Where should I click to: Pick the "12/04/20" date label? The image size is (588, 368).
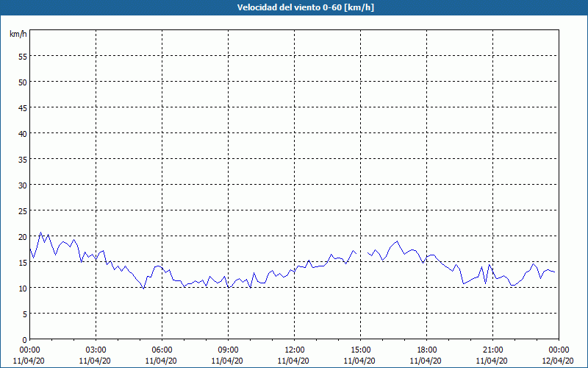click(558, 361)
